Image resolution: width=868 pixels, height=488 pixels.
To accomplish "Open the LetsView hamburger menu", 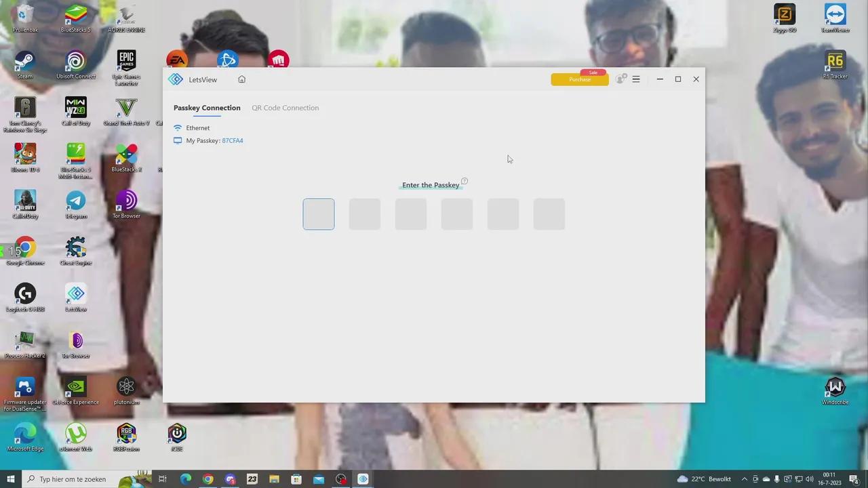I will coord(636,79).
